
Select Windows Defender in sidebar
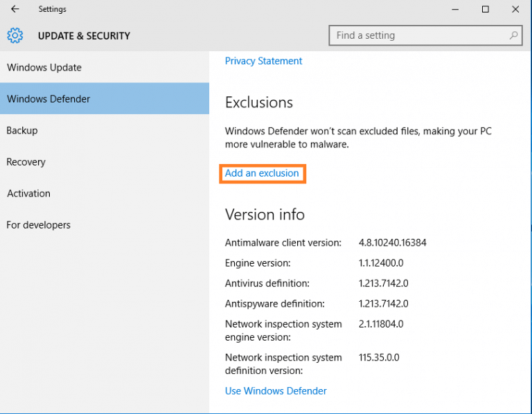105,99
